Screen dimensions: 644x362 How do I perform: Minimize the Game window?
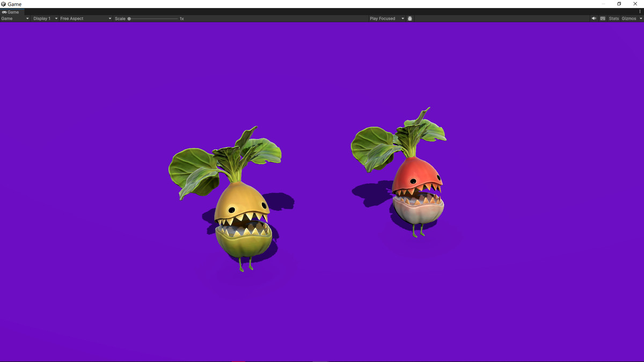coord(603,4)
